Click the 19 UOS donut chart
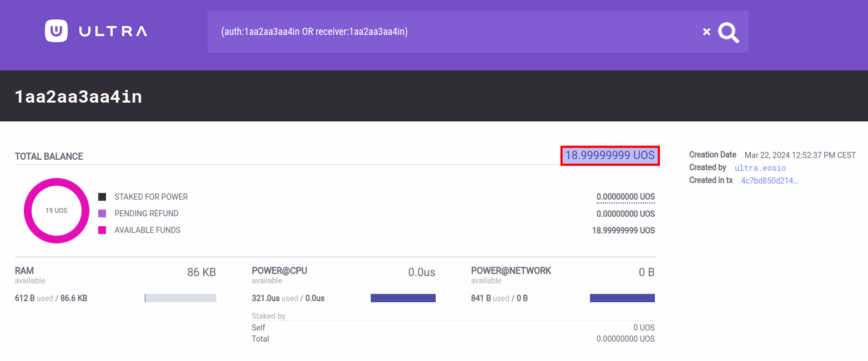 57,211
